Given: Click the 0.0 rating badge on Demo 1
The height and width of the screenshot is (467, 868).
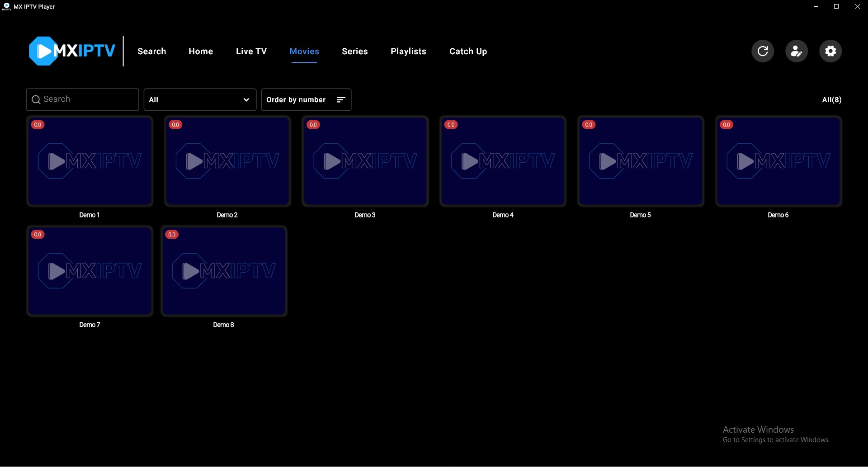Looking at the screenshot, I should tap(38, 125).
